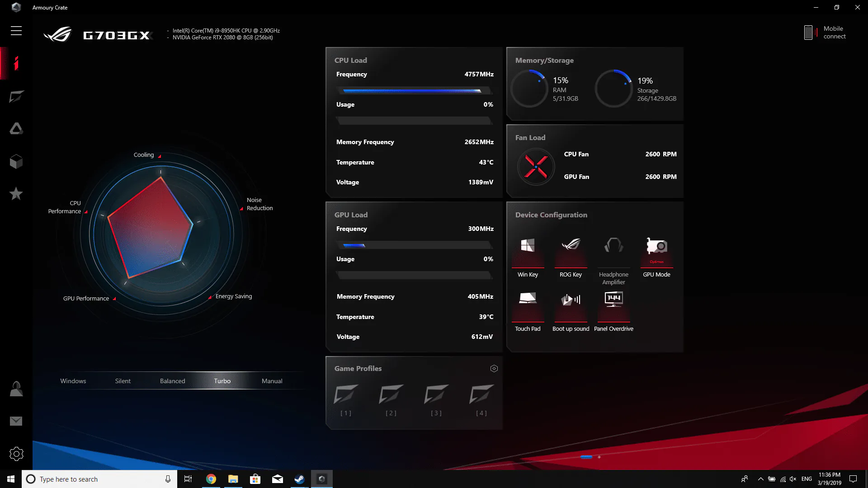Select the Manual fan mode
The height and width of the screenshot is (488, 868).
272,381
